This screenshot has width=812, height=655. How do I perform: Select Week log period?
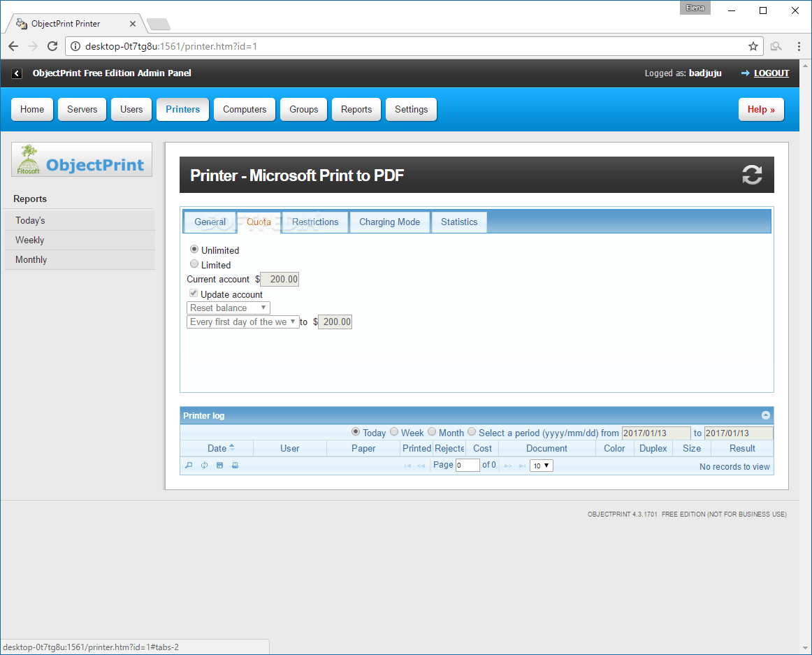pos(394,432)
